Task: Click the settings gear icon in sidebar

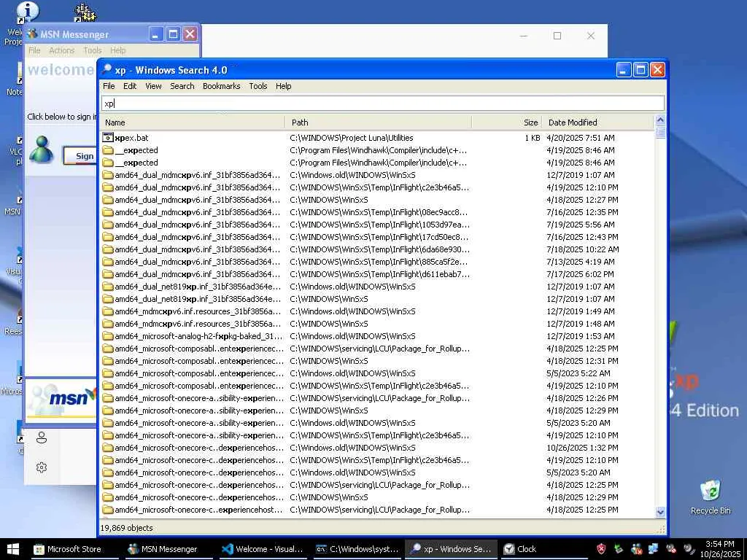Action: (42, 467)
